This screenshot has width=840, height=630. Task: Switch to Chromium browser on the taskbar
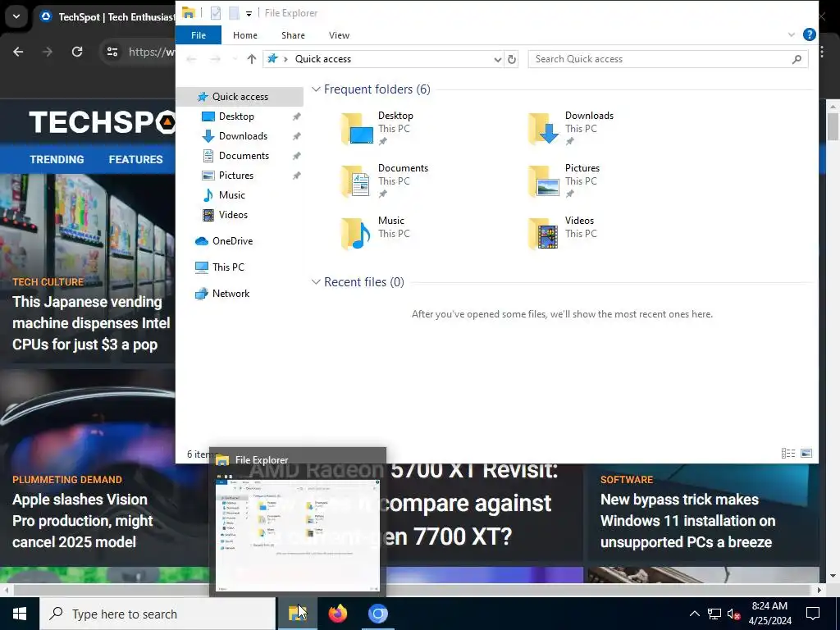(x=377, y=614)
